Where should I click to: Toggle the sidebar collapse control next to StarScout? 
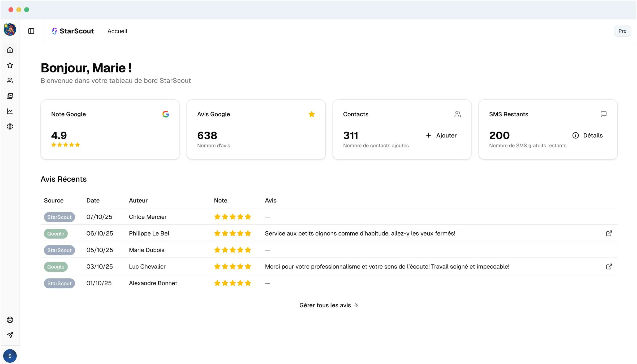(31, 31)
